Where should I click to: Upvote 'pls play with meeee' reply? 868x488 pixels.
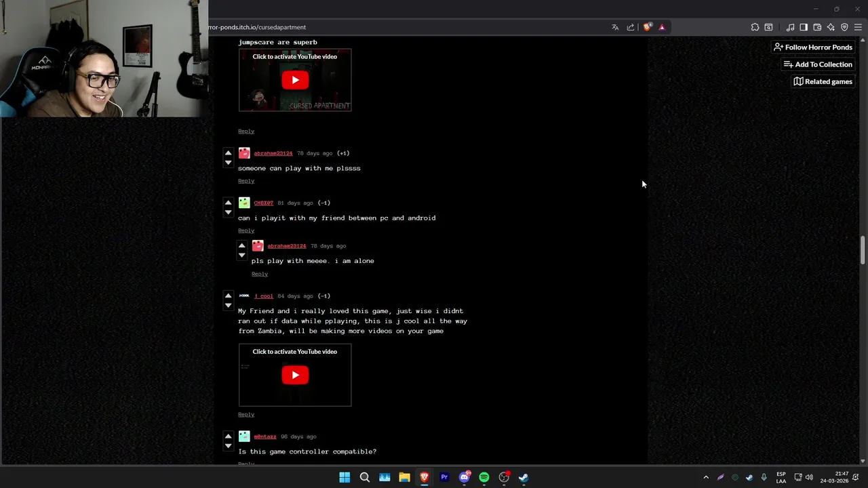coord(241,245)
